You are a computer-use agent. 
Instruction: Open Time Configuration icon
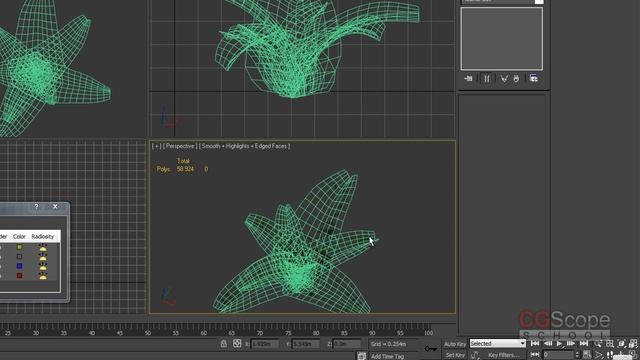click(x=587, y=355)
